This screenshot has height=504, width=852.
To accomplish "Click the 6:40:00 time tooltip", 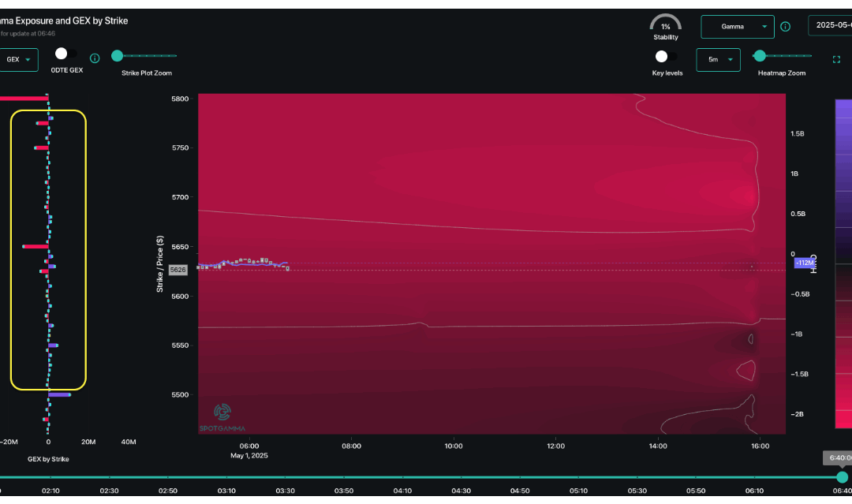I will pyautogui.click(x=839, y=457).
